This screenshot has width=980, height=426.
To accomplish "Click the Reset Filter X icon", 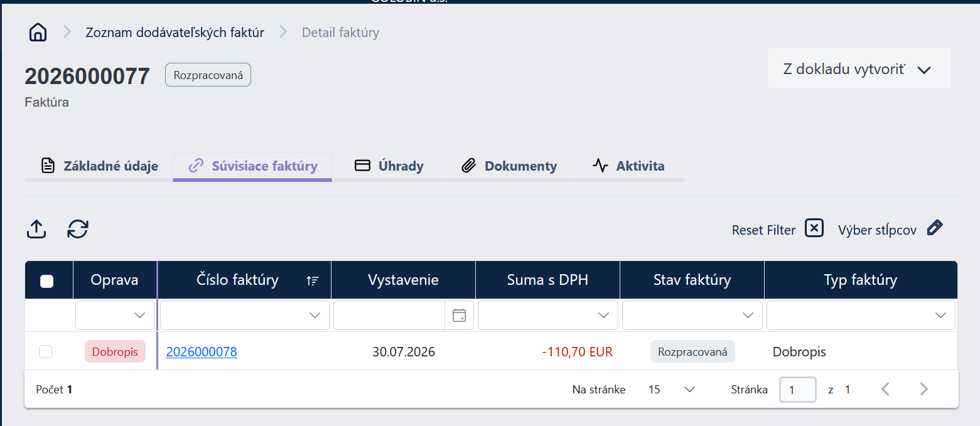I will point(814,228).
